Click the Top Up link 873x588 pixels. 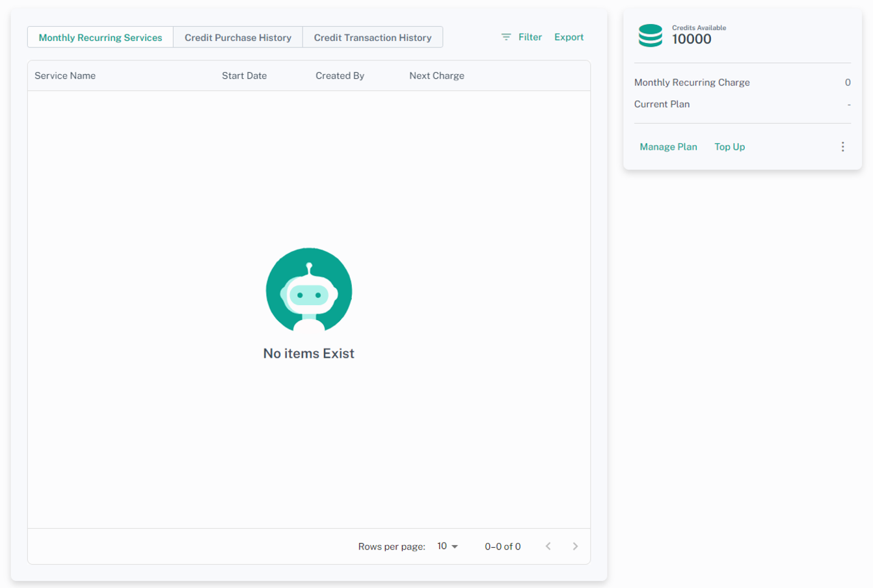(x=729, y=147)
